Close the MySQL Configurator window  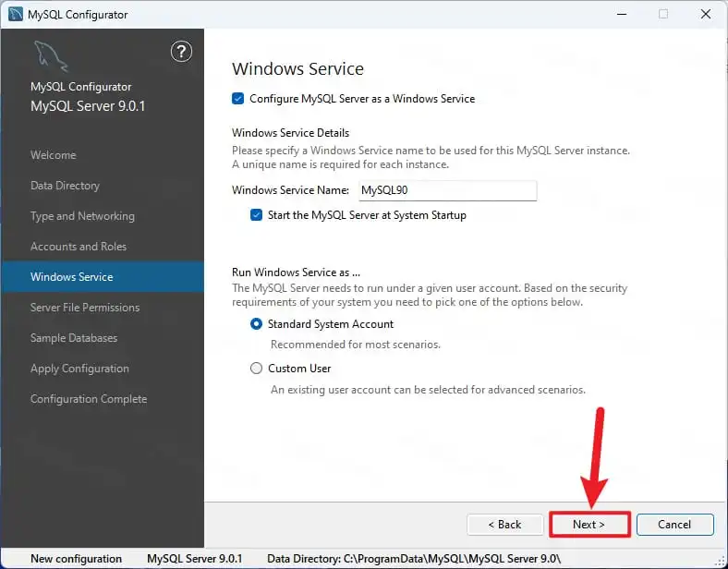[706, 14]
